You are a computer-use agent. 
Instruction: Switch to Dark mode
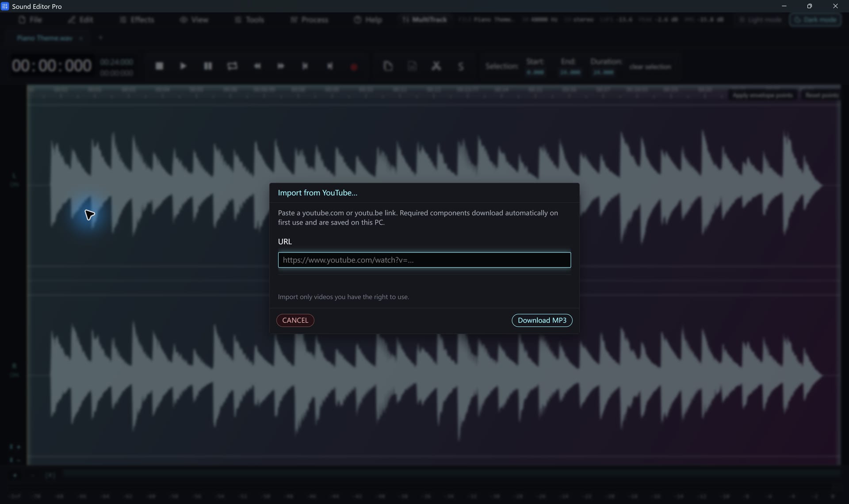click(815, 20)
